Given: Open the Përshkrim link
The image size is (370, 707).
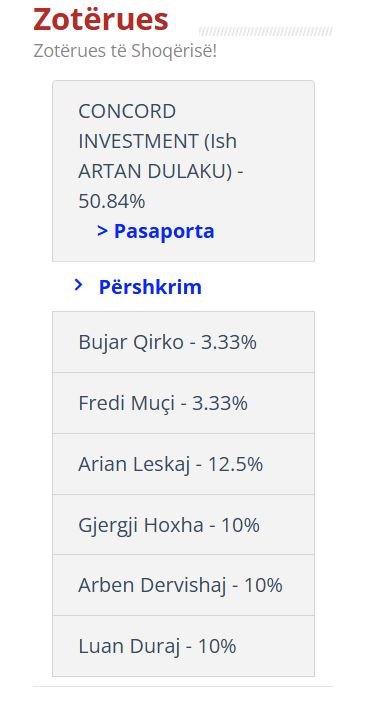Looking at the screenshot, I should click(150, 287).
